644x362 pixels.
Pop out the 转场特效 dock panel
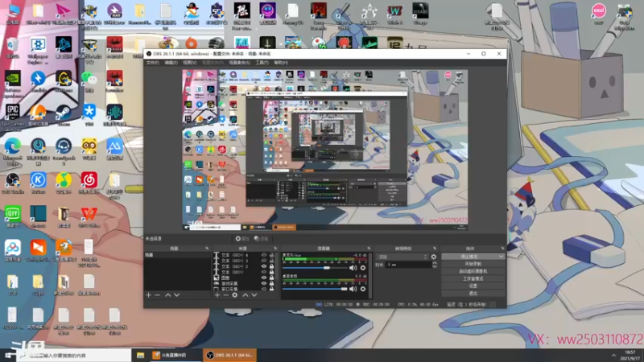tap(435, 249)
